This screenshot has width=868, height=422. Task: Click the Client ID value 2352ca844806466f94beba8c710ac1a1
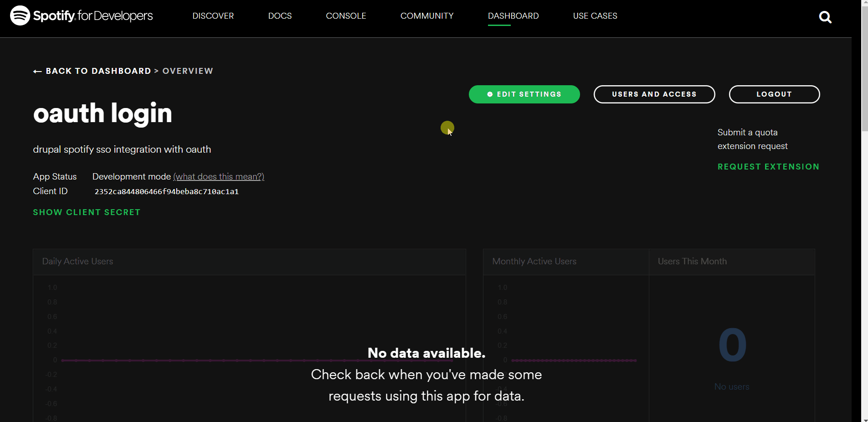pyautogui.click(x=167, y=192)
